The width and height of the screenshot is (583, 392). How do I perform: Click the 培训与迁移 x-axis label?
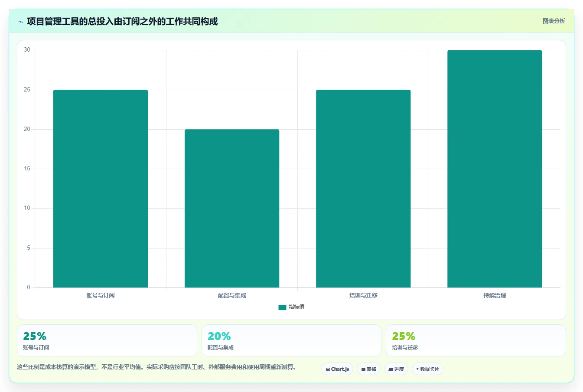(363, 295)
